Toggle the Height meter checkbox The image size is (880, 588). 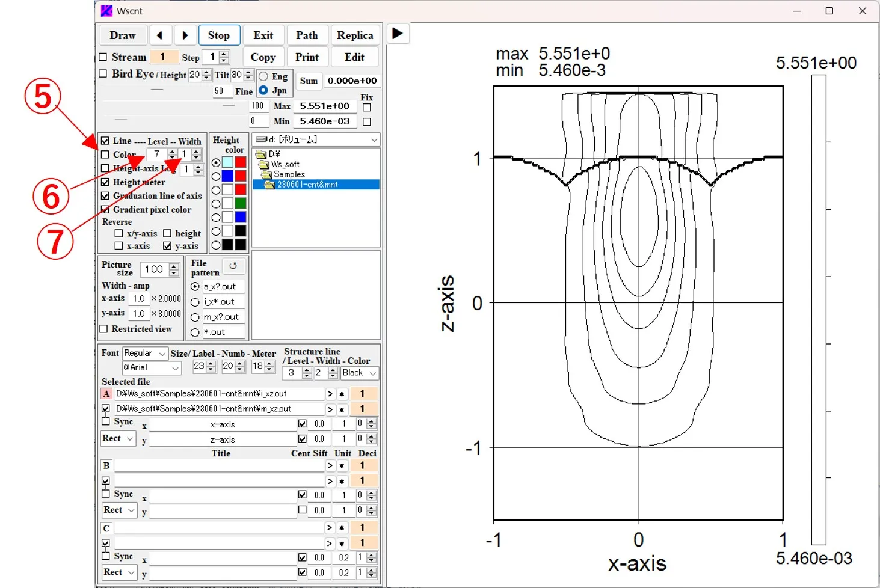click(x=105, y=182)
